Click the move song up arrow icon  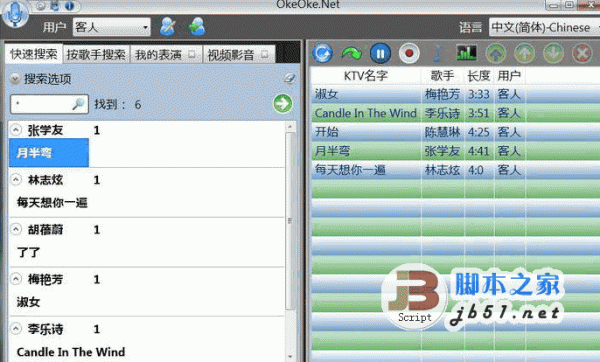525,53
